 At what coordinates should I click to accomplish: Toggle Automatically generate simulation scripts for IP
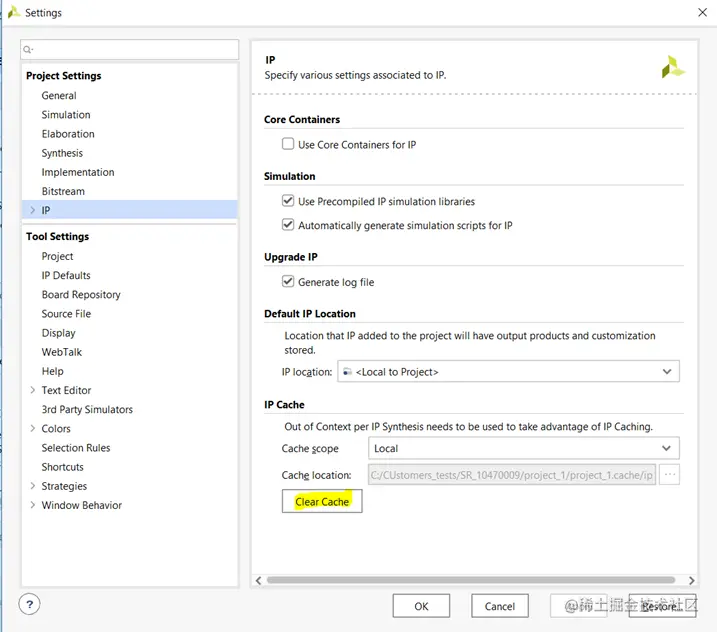(x=288, y=225)
